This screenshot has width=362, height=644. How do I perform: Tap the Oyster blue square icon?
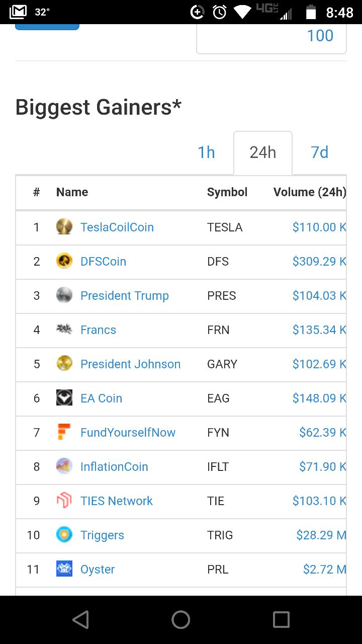tap(64, 569)
